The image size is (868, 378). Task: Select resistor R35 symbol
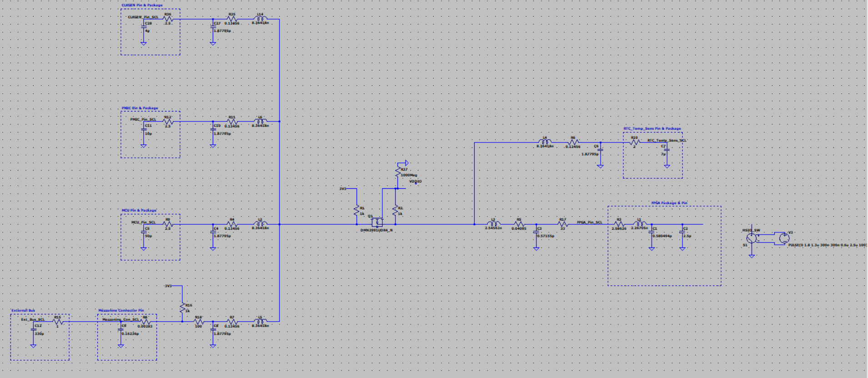(232, 19)
